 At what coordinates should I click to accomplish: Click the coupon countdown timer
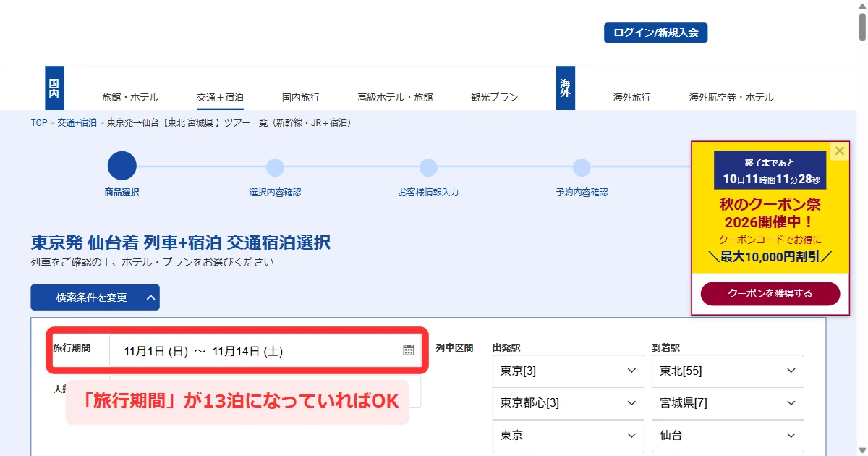pyautogui.click(x=770, y=170)
